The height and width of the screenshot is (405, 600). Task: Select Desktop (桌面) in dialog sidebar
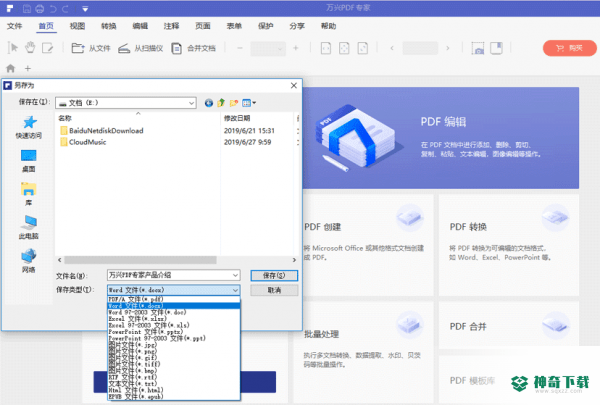[29, 161]
